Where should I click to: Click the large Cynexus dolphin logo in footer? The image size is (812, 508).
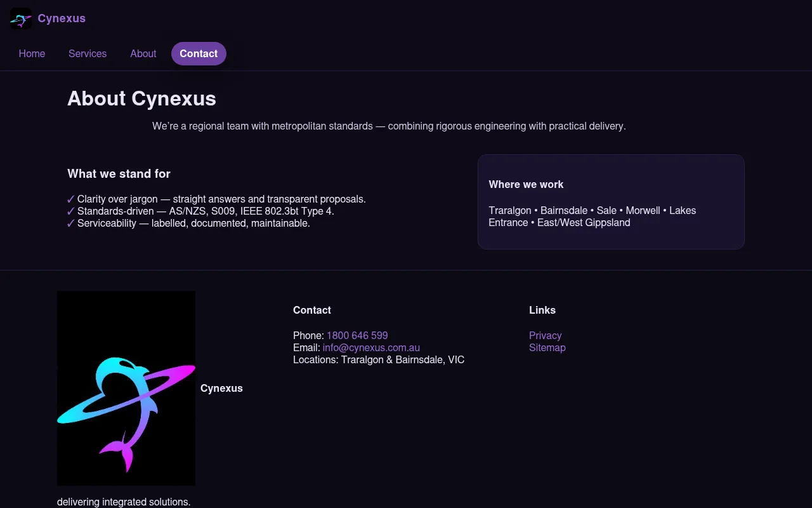point(126,388)
